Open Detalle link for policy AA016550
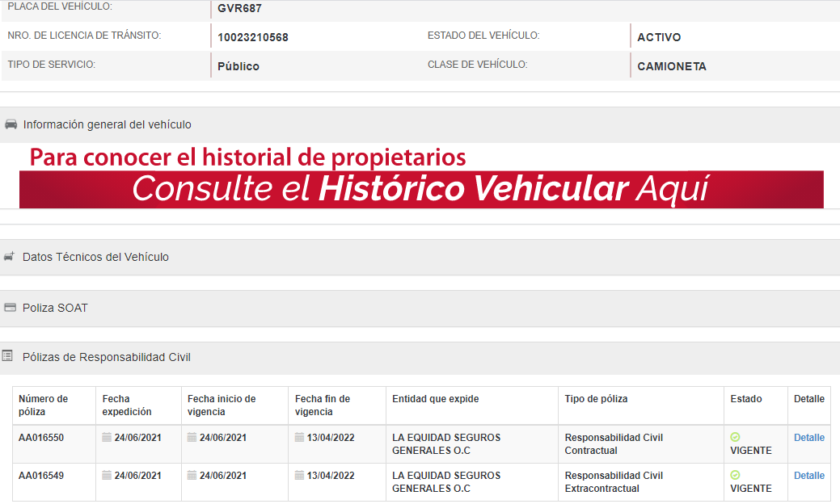Screen dimensions: 840x504 [x=808, y=438]
